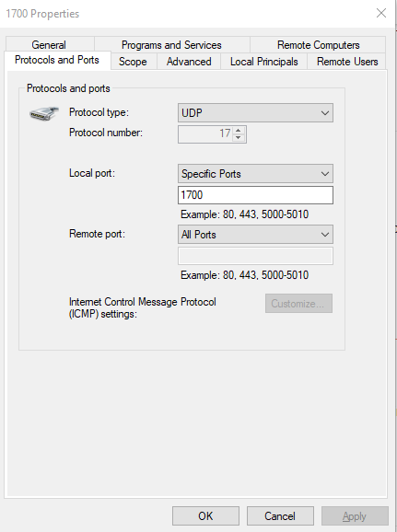This screenshot has width=397, height=532.
Task: Click the network connector protocol icon
Action: [44, 113]
